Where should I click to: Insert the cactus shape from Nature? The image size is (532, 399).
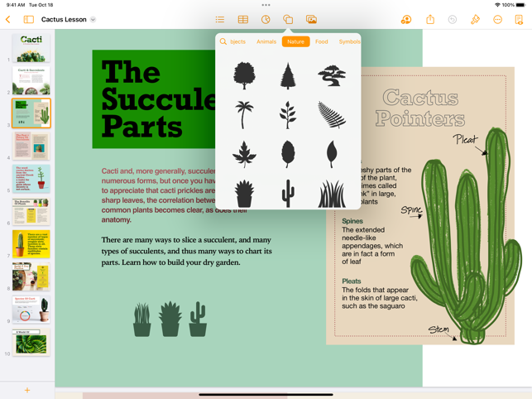[288, 195]
